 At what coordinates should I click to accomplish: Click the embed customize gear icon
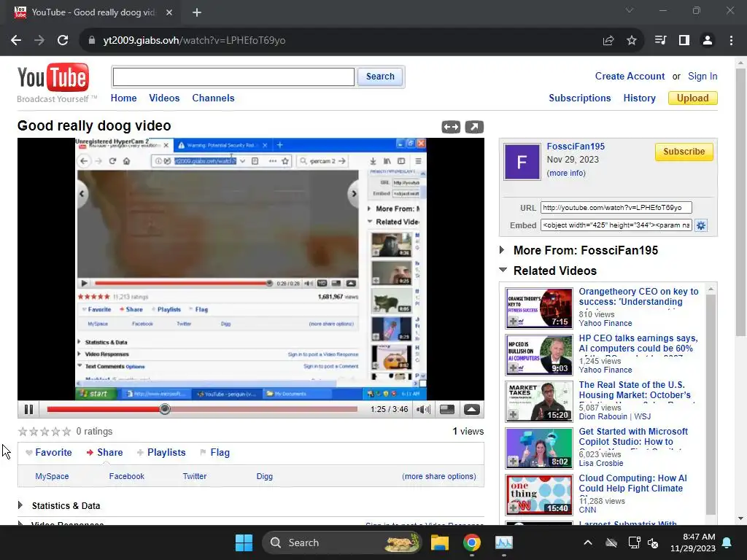[701, 225]
